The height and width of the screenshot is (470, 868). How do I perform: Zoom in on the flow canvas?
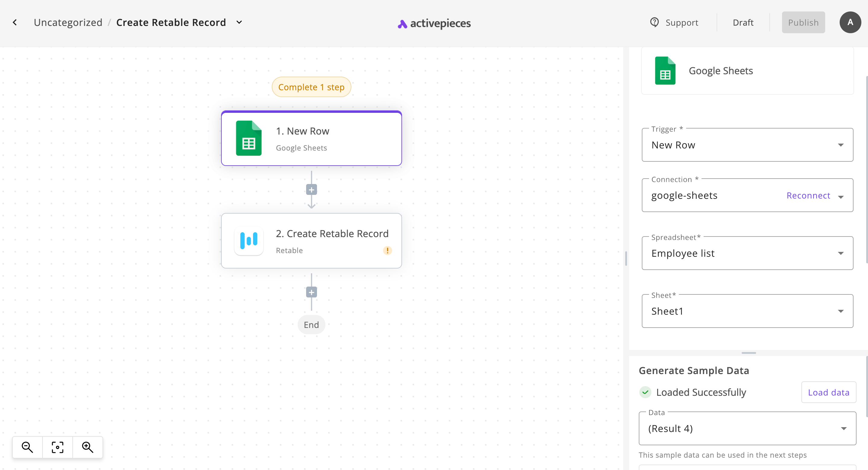click(87, 447)
